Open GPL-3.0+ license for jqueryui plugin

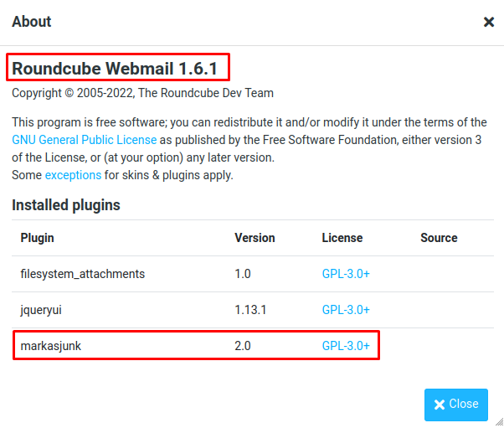coord(346,310)
